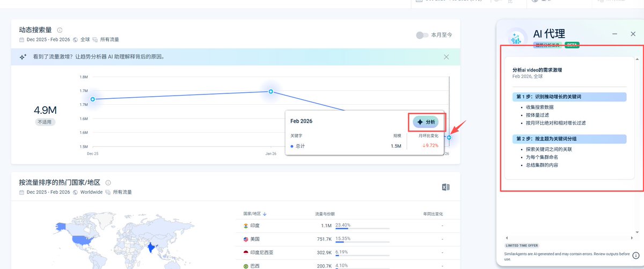Click the 年同比变化 column header

433,214
